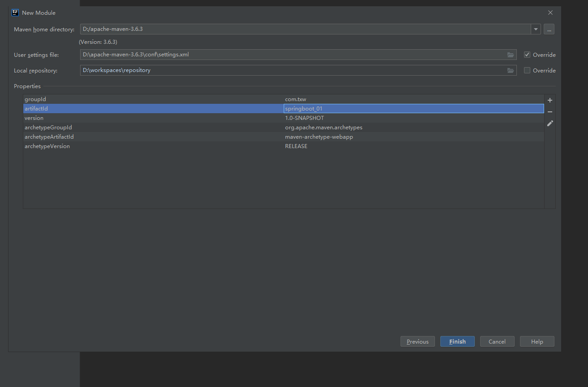The height and width of the screenshot is (387, 588).
Task: Click the Help button
Action: click(x=537, y=341)
